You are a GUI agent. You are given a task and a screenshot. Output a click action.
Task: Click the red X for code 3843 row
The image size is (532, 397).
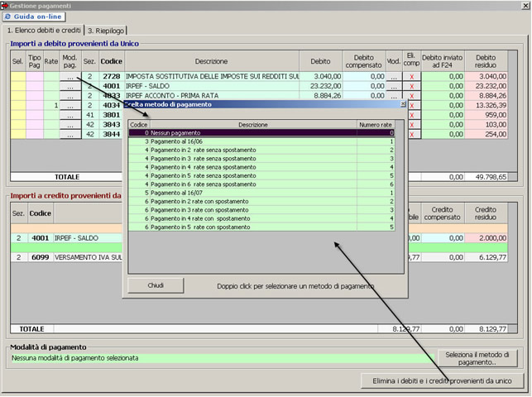tap(411, 124)
